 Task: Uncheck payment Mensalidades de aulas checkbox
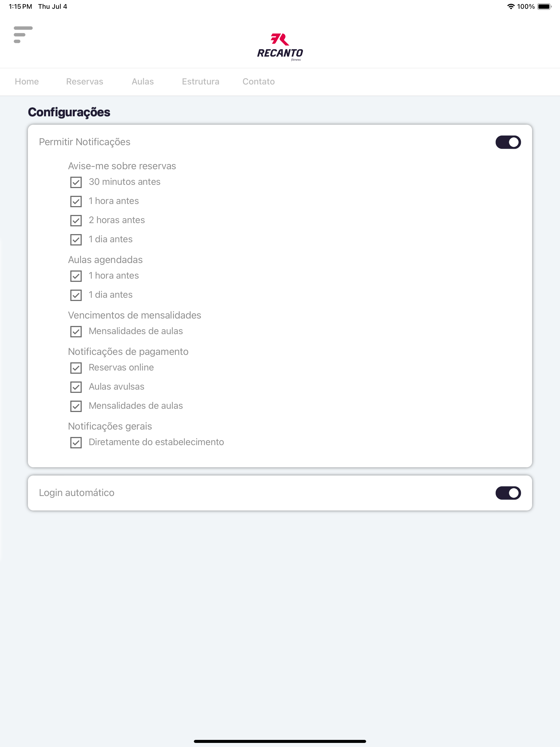(x=76, y=406)
